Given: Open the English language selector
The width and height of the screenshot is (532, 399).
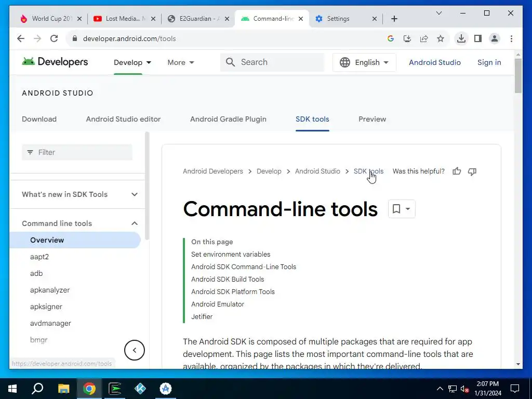Looking at the screenshot, I should click(364, 62).
